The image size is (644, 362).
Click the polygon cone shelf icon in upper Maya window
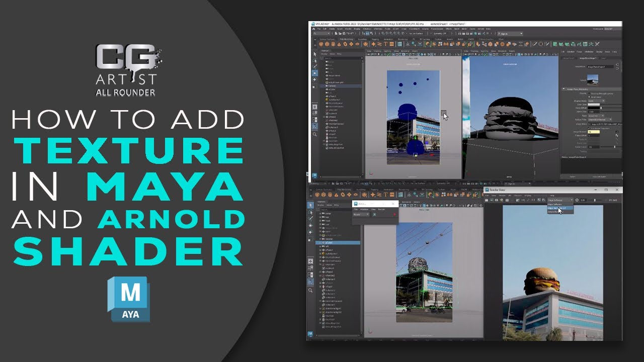pyautogui.click(x=339, y=44)
